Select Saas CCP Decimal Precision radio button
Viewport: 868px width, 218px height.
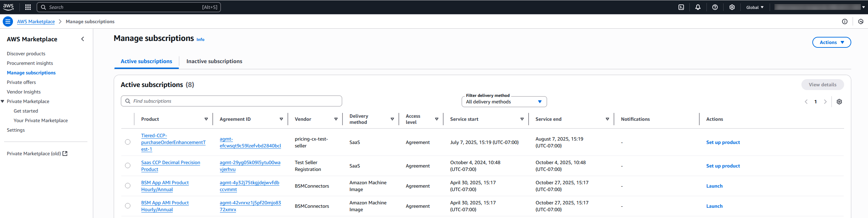click(x=128, y=166)
